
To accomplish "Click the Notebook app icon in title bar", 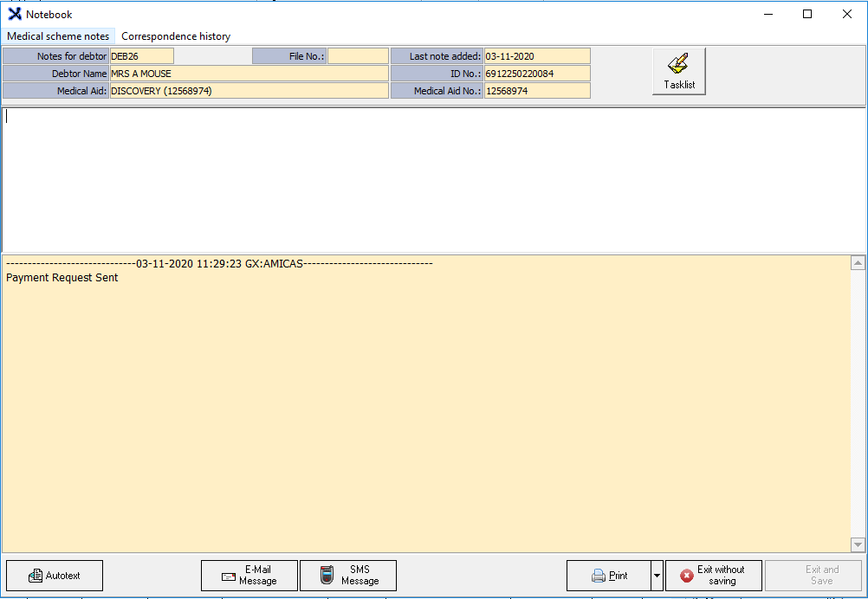I will (15, 15).
